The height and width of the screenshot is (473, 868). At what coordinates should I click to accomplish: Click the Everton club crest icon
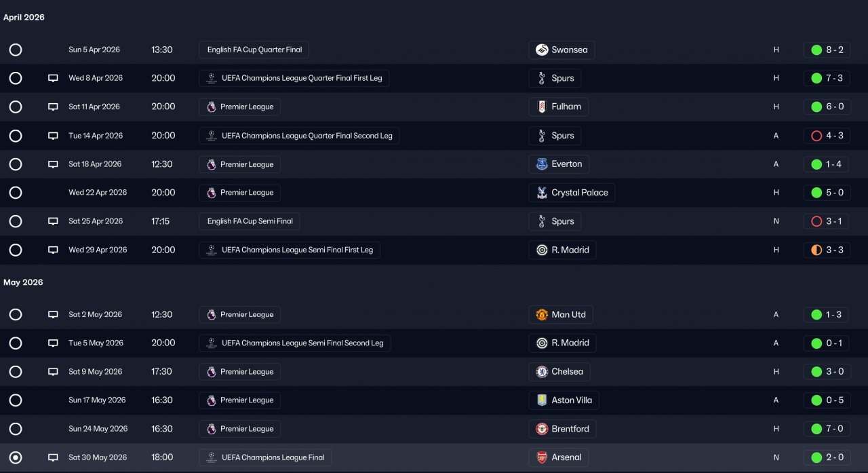(542, 164)
